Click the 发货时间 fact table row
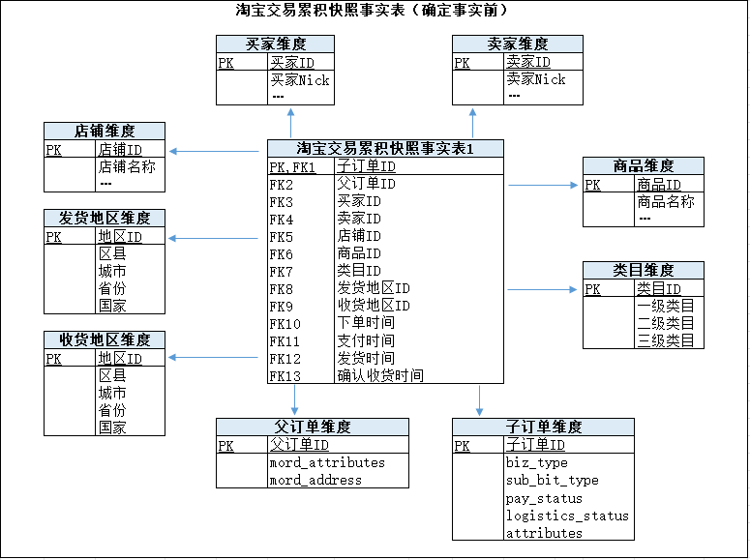 click(x=385, y=358)
